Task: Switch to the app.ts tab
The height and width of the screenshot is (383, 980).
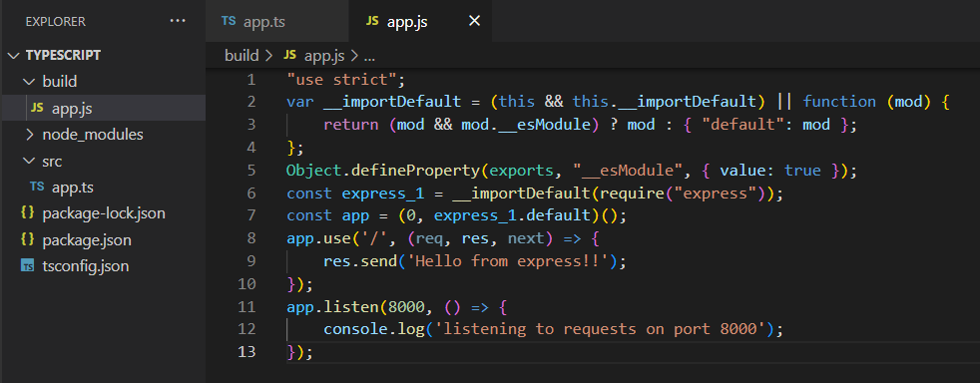Action: click(x=276, y=21)
